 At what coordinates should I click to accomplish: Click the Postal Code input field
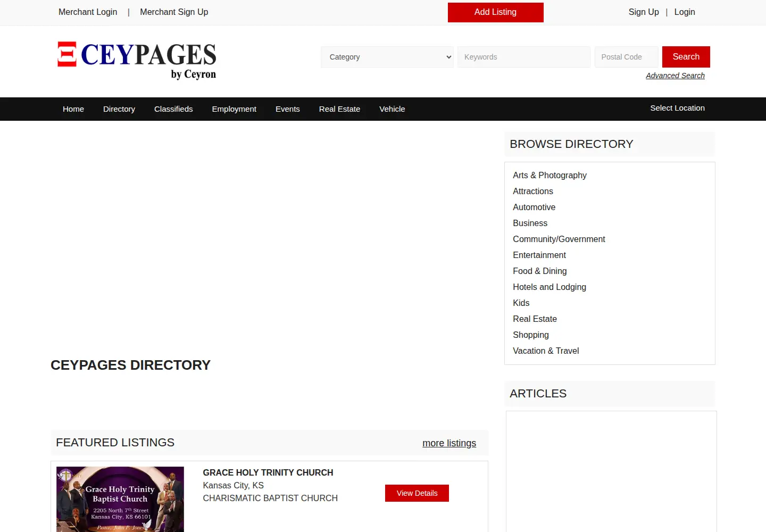pyautogui.click(x=626, y=57)
